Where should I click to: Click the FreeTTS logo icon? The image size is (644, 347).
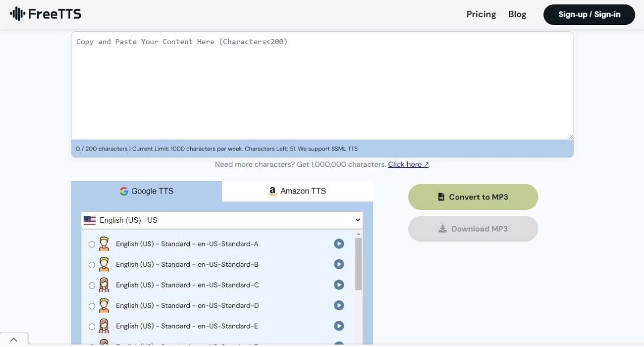click(18, 14)
